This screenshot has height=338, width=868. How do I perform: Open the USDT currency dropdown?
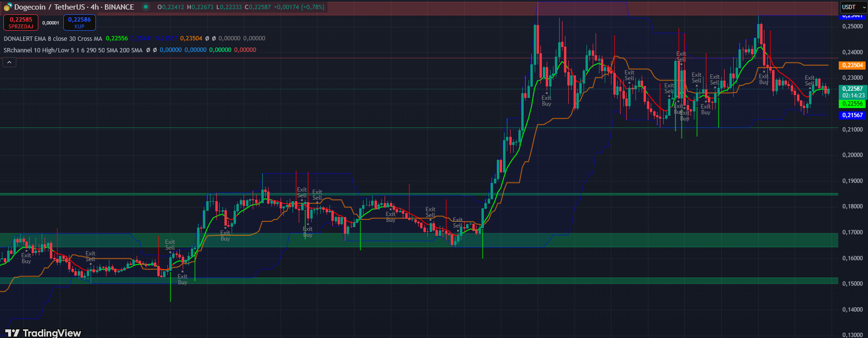pos(853,7)
